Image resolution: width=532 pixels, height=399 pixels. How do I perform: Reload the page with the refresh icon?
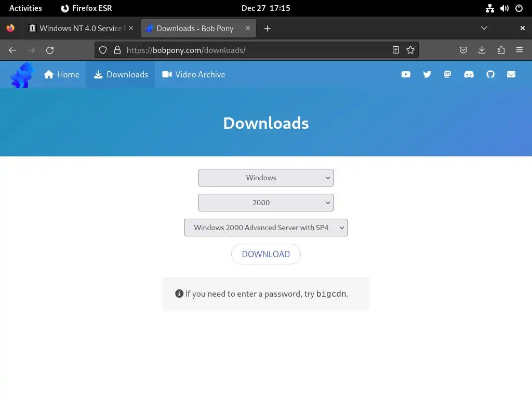[x=50, y=50]
